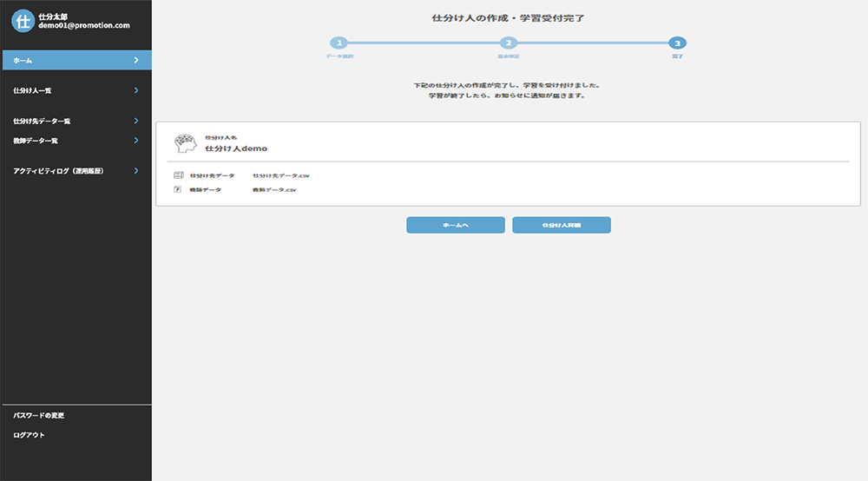Click the 仕分け先データ.csv file name
Image resolution: width=868 pixels, height=481 pixels.
[281, 175]
